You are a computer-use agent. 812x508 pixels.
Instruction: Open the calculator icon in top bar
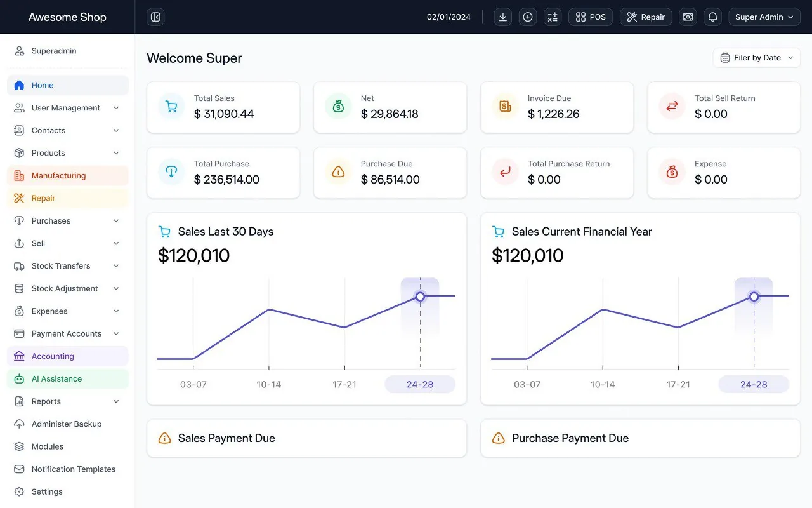[x=553, y=17]
